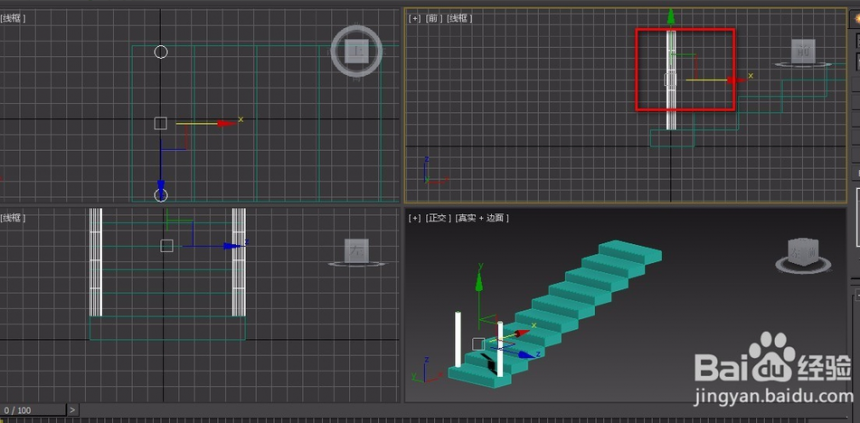Select the red X axis arrow in top viewport
This screenshot has height=423, width=860.
(x=227, y=123)
